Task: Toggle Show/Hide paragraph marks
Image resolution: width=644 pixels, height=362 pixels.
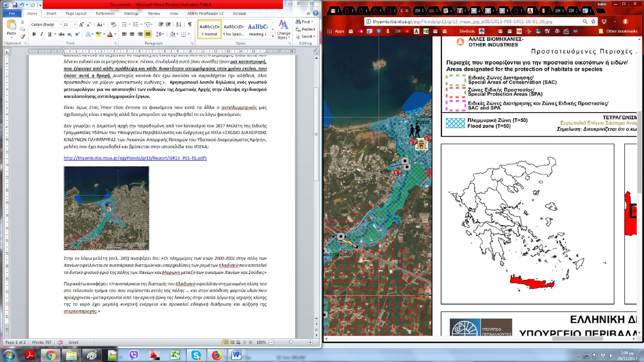Action: [x=190, y=25]
